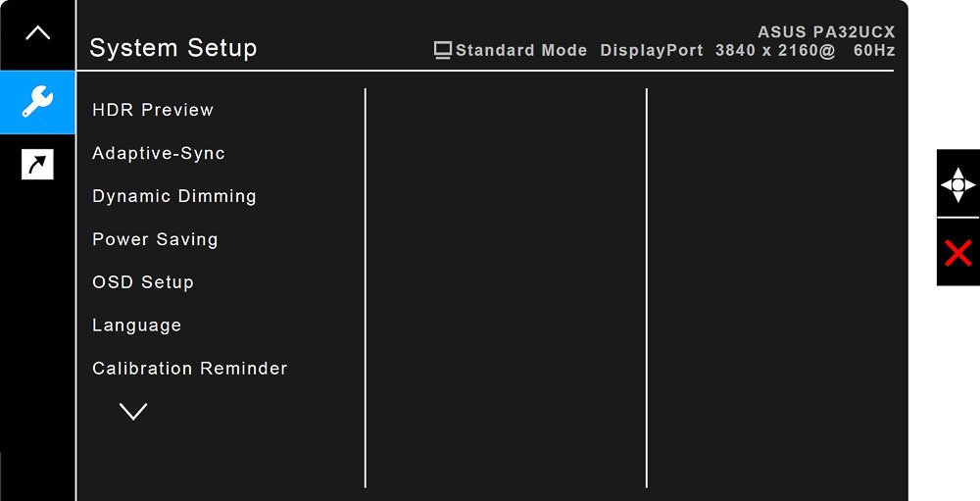Expand more settings with the down chevron
Image resolution: width=980 pixels, height=501 pixels.
point(133,411)
